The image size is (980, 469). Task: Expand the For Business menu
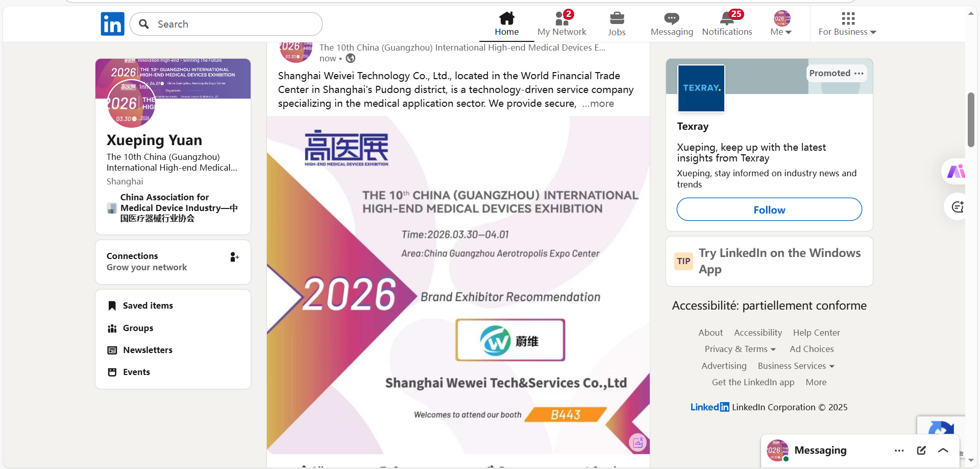pos(847,24)
